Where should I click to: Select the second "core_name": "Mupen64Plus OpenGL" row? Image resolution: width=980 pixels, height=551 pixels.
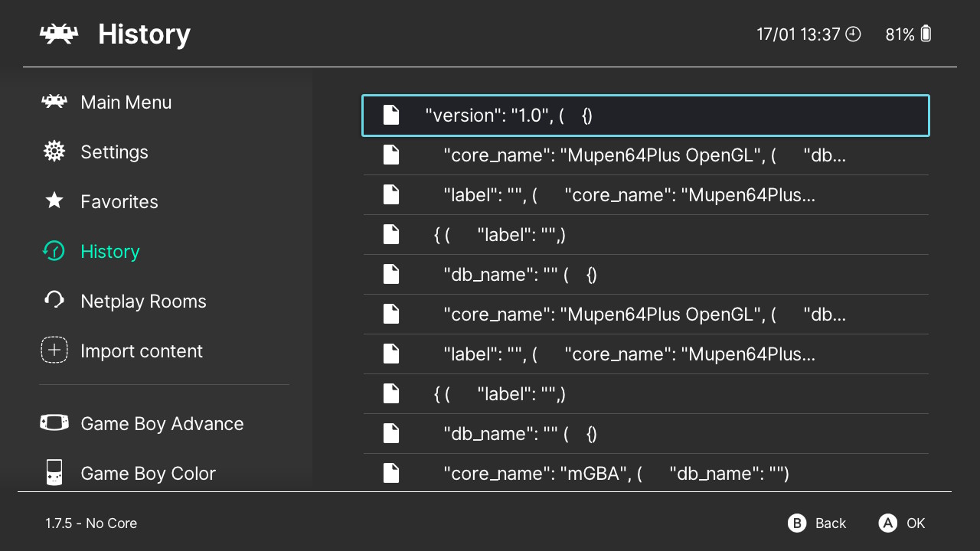[x=645, y=315]
